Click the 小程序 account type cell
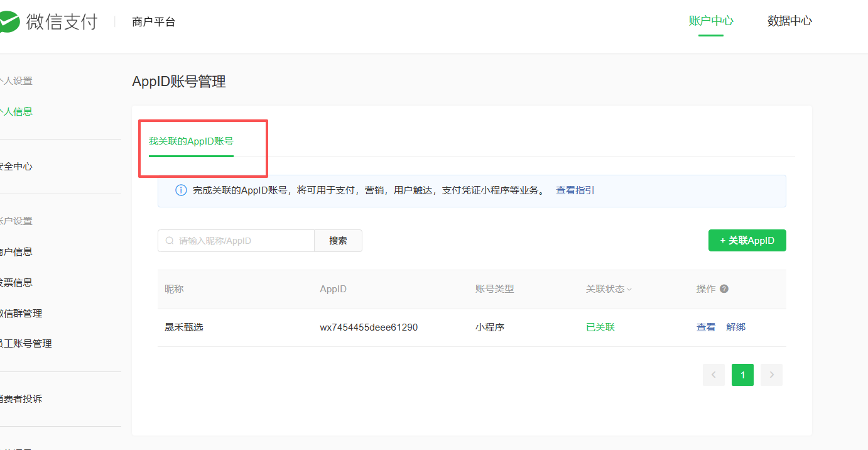 click(x=490, y=327)
